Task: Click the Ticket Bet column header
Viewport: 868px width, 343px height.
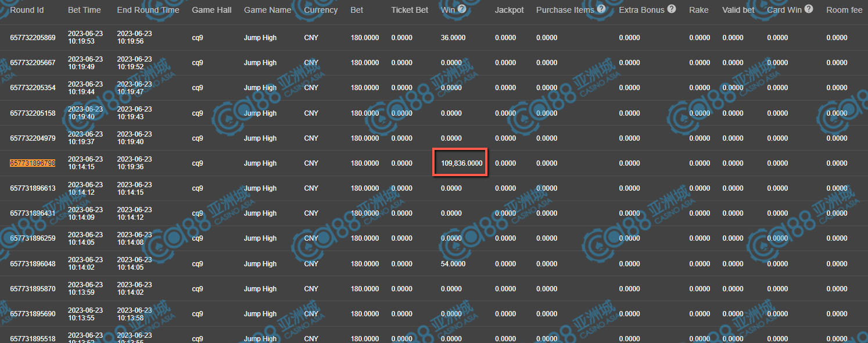Action: click(x=410, y=10)
